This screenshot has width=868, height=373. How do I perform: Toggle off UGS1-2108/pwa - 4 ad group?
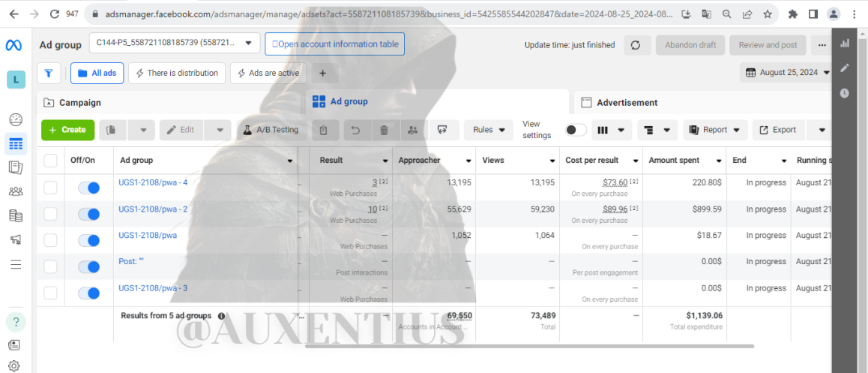coord(88,188)
